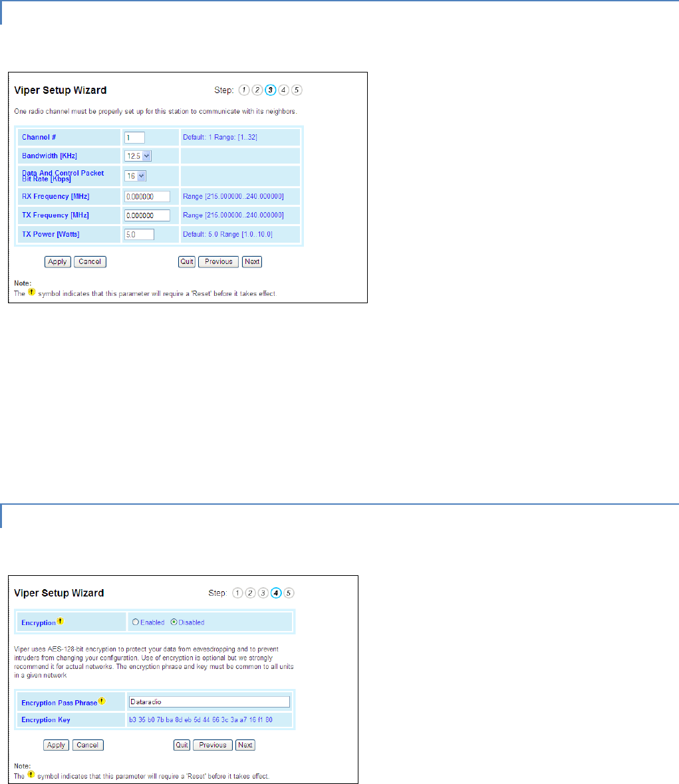Click the RX Frequency [MHz] input field
This screenshot has height=784, width=679.
click(x=147, y=197)
